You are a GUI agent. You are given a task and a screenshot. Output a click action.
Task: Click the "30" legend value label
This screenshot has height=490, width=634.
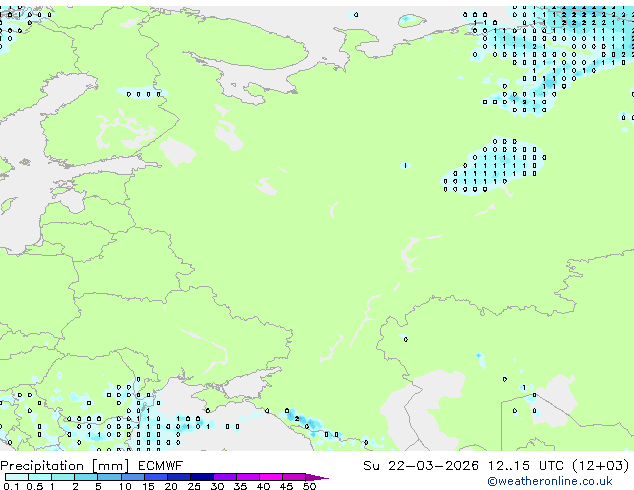(217, 486)
